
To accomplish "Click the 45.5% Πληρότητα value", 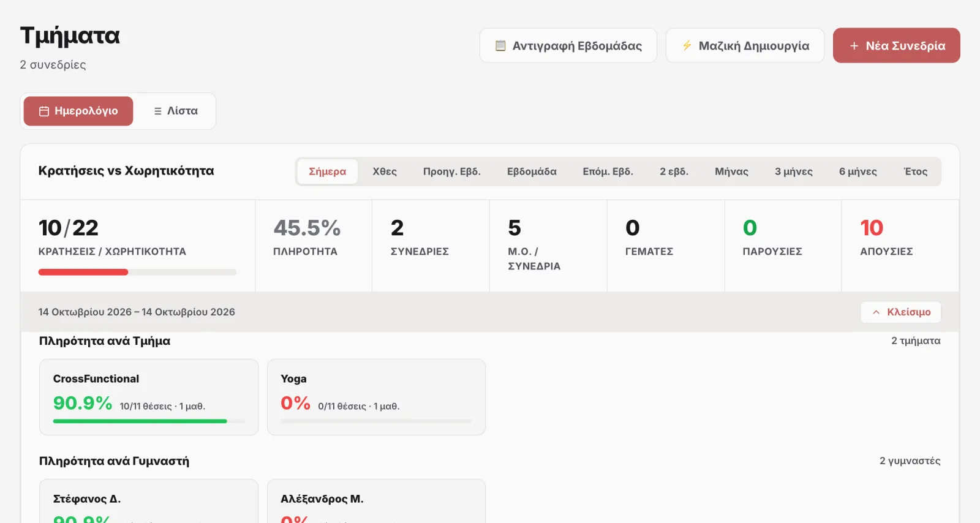I will point(307,228).
